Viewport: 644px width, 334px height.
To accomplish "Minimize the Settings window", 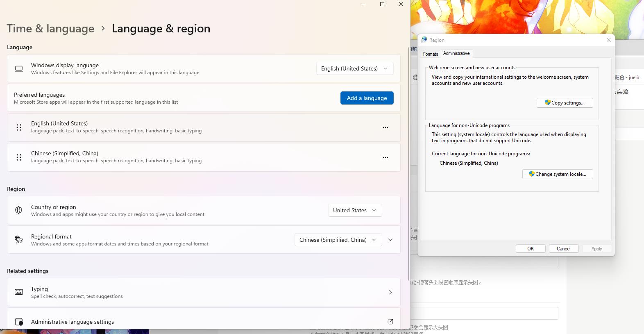I will pyautogui.click(x=363, y=4).
